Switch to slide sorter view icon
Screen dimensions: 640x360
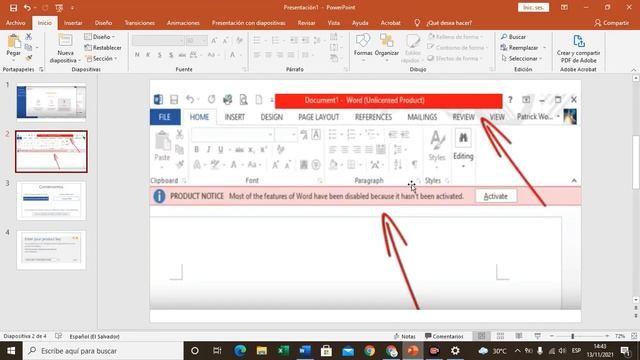coord(500,336)
